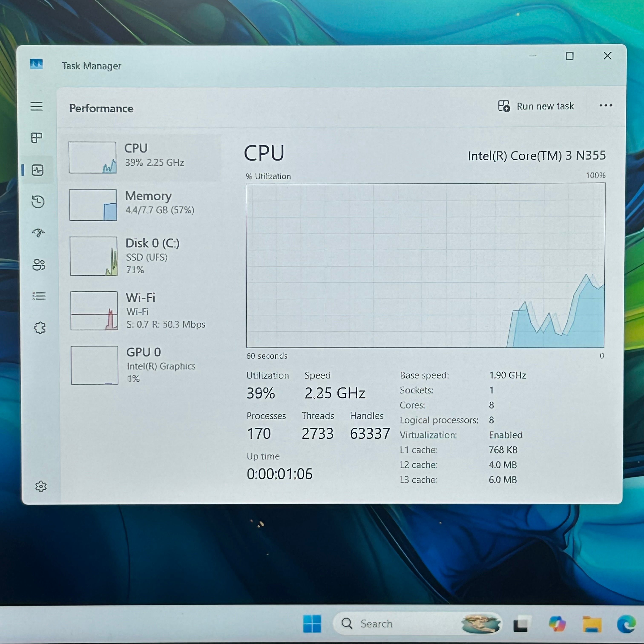644x644 pixels.
Task: Click the L2 cache value 4.0 MB
Action: pyautogui.click(x=503, y=465)
